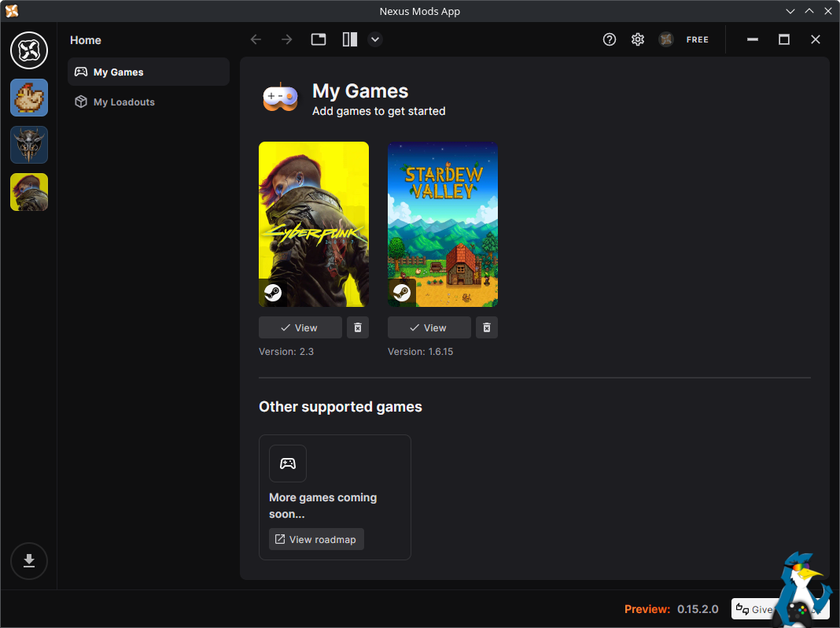Click the gamepad icon in more games card
The image size is (840, 628).
point(288,464)
